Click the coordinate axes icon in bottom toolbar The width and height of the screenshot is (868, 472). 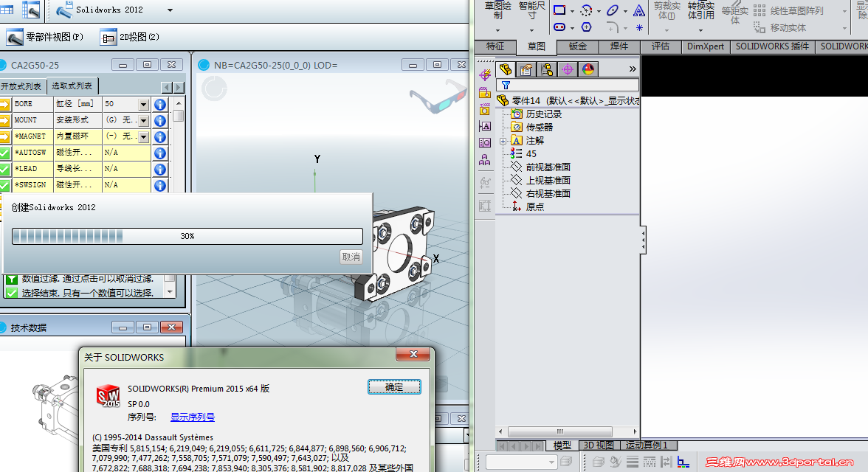683,462
